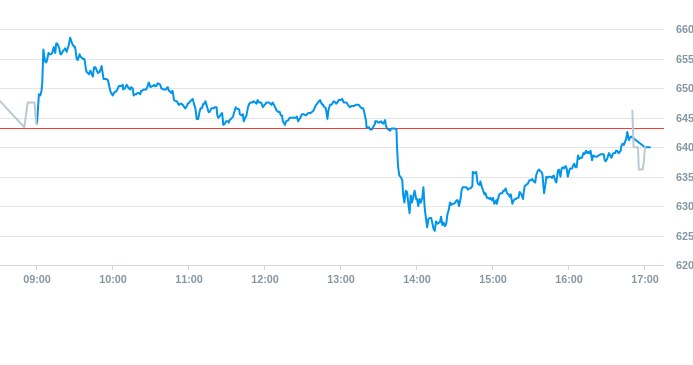Click the 650 price axis label
The width and height of the screenshot is (693, 365).
point(684,88)
